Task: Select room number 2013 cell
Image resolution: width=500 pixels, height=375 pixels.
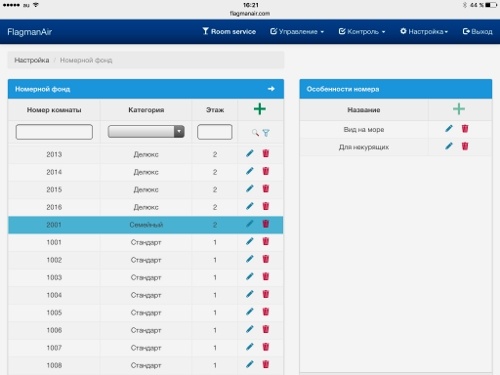Action: (x=54, y=154)
